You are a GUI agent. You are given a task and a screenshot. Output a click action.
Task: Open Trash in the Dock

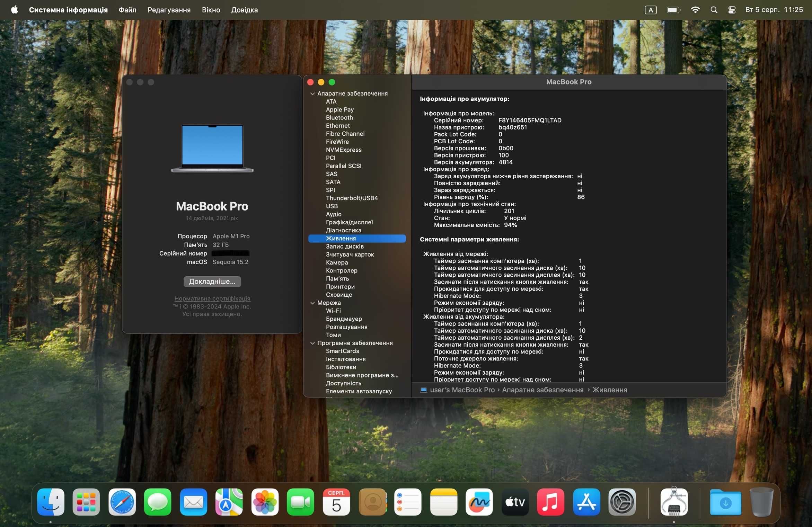761,502
